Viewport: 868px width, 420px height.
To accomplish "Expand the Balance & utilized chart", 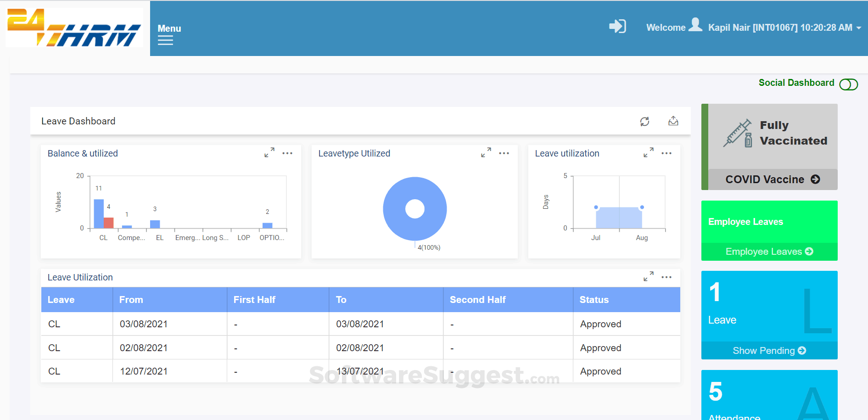I will point(269,152).
